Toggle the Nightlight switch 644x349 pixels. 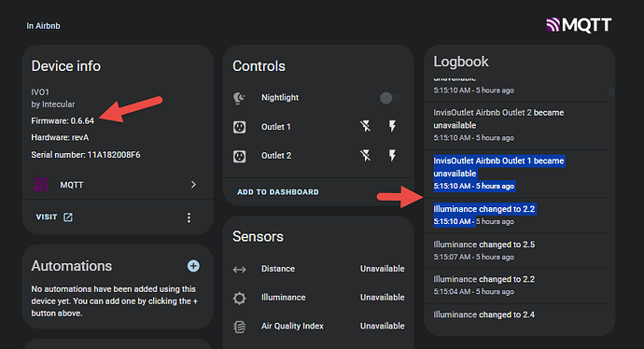point(390,98)
